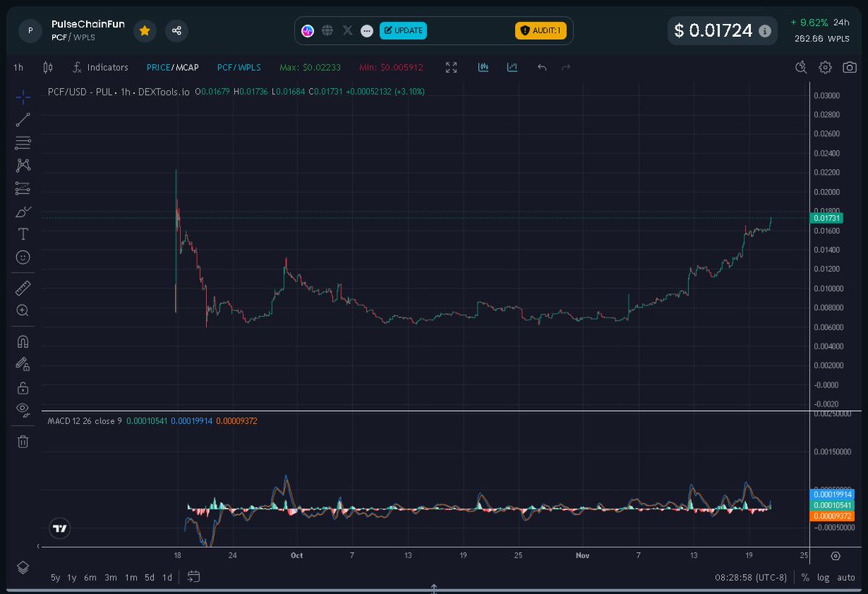
Task: Select the text annotation tool
Action: tap(22, 234)
